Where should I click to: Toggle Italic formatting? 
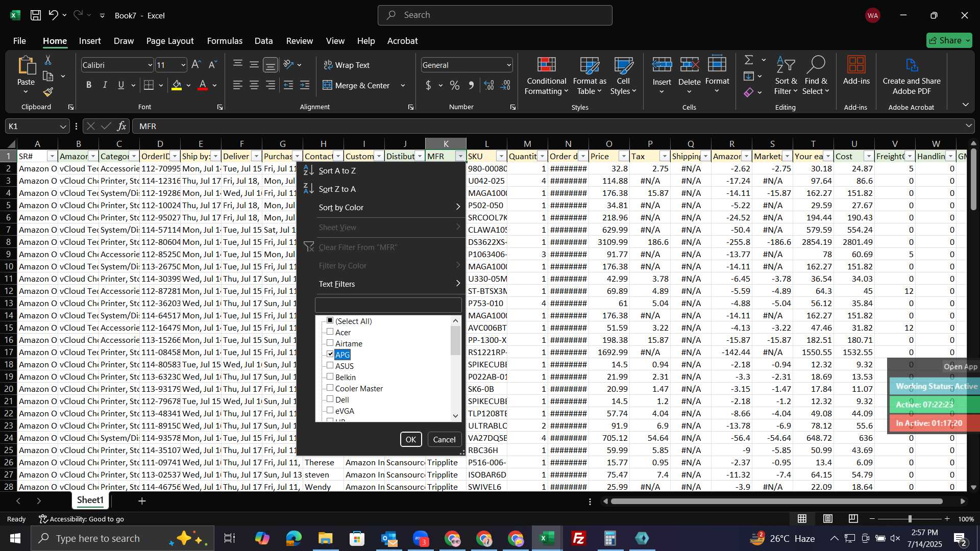pyautogui.click(x=105, y=85)
